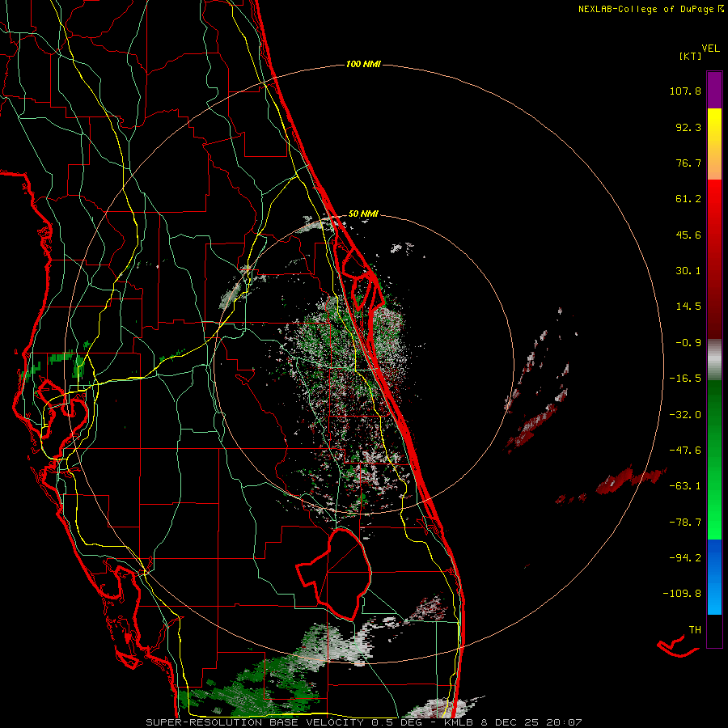This screenshot has width=728, height=728.
Task: Select the -32.0 legend value
Action: coord(685,415)
